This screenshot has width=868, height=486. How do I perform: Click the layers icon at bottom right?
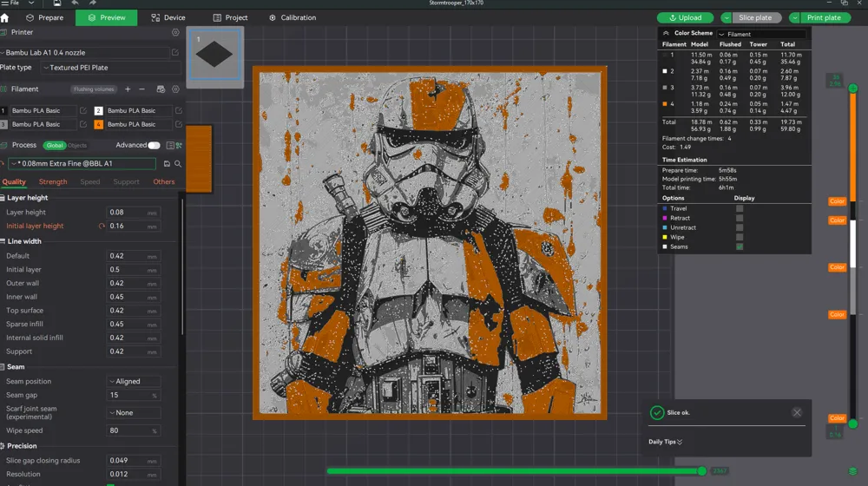click(853, 471)
